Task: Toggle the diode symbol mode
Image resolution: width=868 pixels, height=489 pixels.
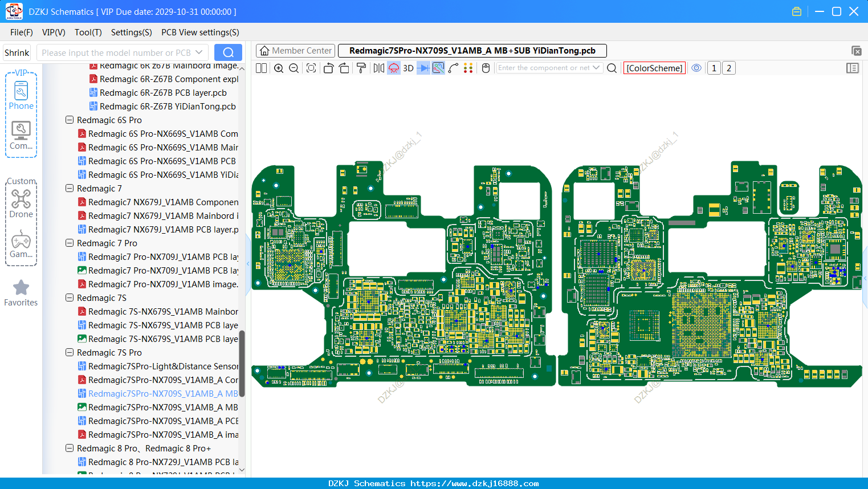Action: (x=423, y=68)
